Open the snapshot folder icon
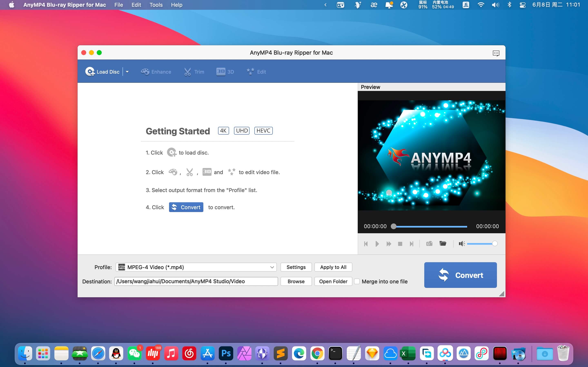The height and width of the screenshot is (367, 588). [x=443, y=243]
